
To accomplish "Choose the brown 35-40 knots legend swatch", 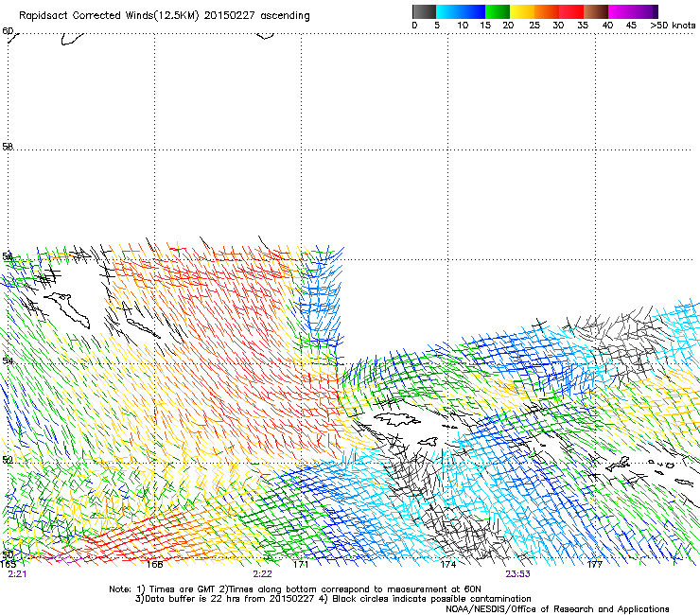I will (596, 11).
